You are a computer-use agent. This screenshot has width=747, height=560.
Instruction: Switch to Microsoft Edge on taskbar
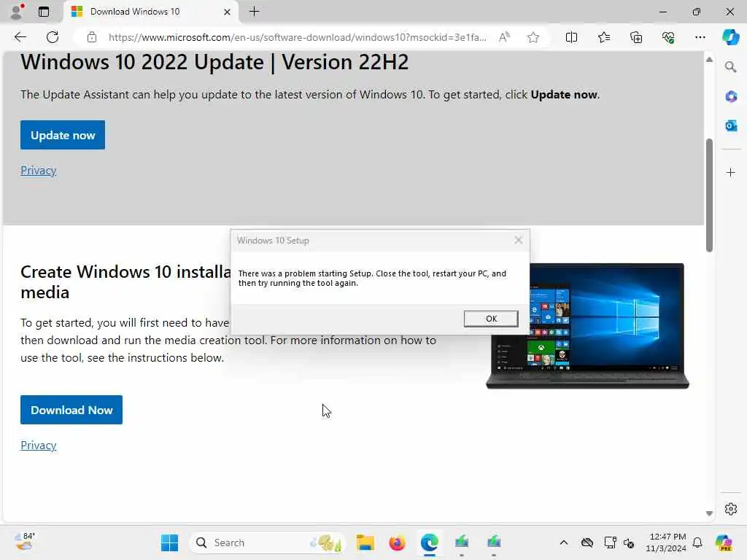click(x=429, y=542)
